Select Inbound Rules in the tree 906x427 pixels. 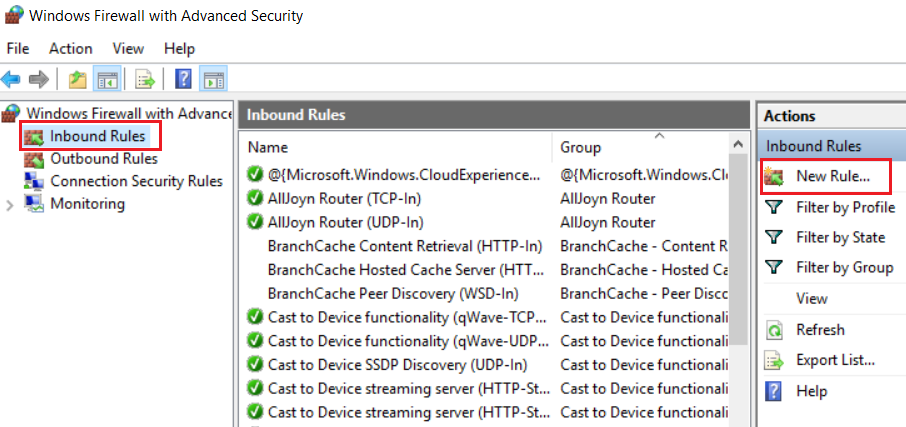point(98,137)
